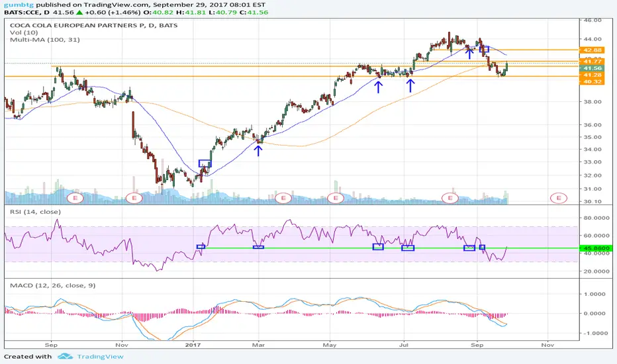Click the Mar label on time axis
Screen dimensions: 617x364
258,345
